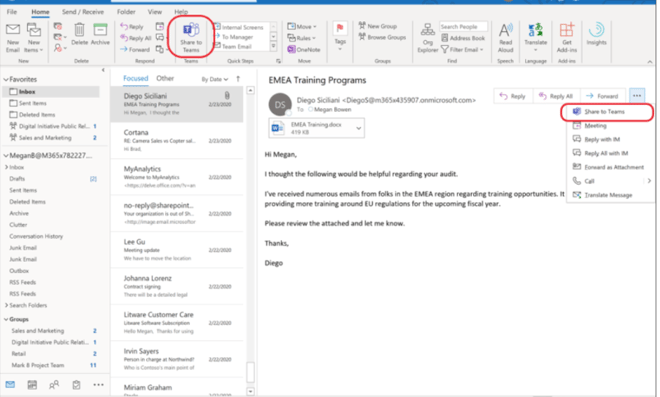
Task: Open the Org Explorer
Action: coord(428,38)
